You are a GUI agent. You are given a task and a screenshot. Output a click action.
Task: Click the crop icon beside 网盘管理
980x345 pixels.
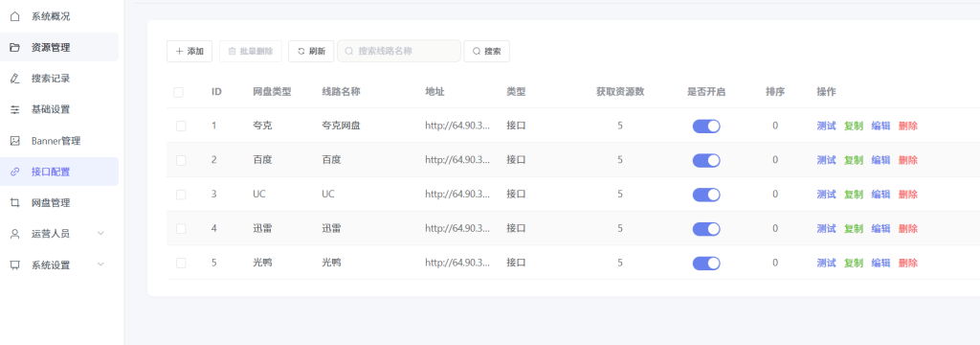click(x=15, y=203)
